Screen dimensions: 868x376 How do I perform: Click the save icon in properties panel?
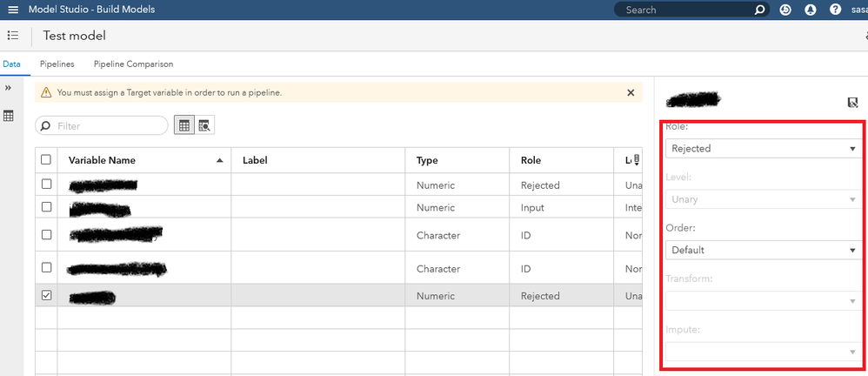pyautogui.click(x=852, y=103)
